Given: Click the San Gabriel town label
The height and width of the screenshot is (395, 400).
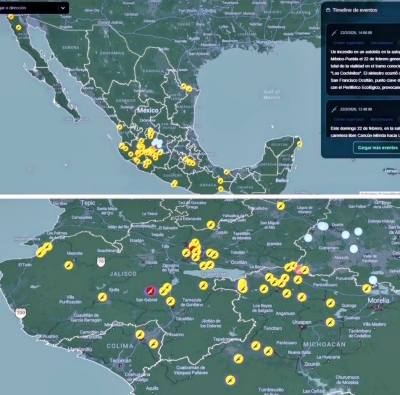Looking at the screenshot, I should [x=146, y=300].
